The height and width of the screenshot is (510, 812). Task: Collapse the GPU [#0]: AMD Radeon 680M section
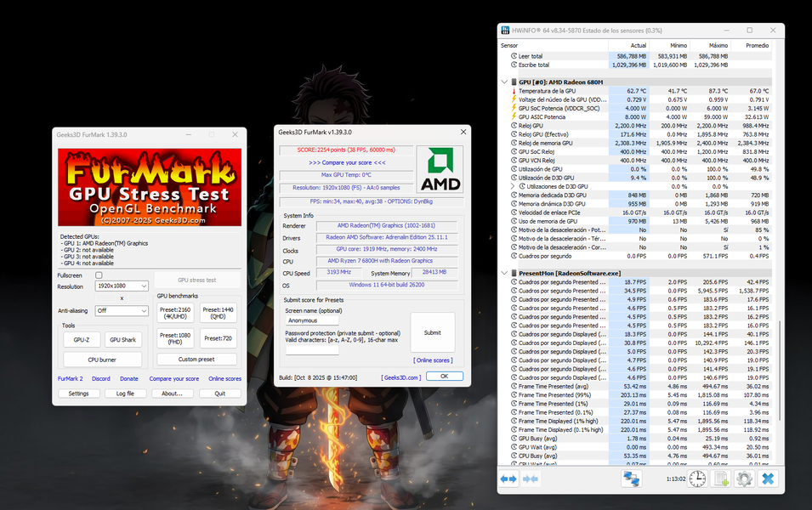505,82
